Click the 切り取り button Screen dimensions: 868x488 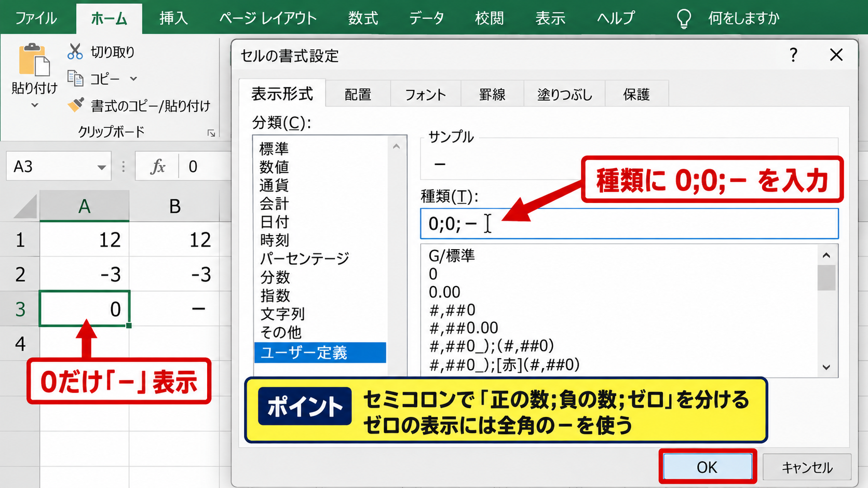coord(101,52)
